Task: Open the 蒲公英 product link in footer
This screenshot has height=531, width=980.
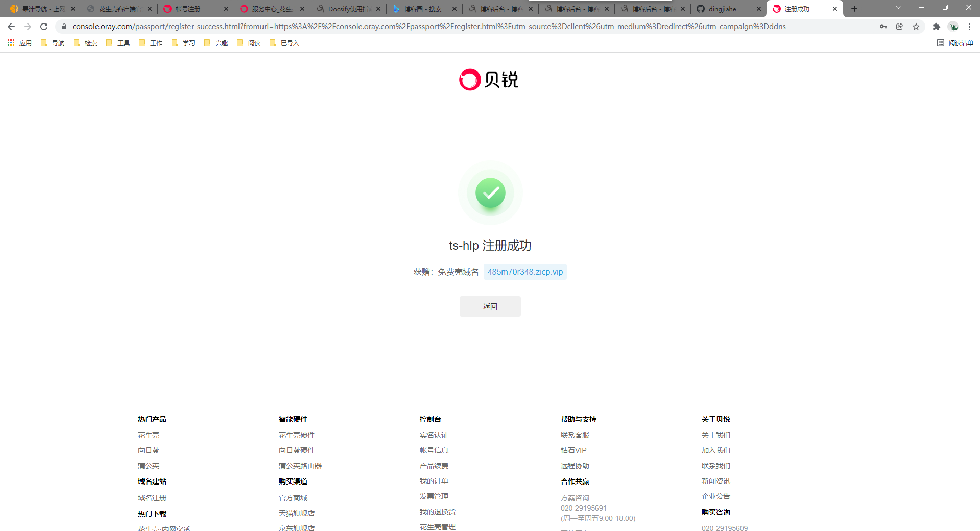Action: [x=149, y=466]
